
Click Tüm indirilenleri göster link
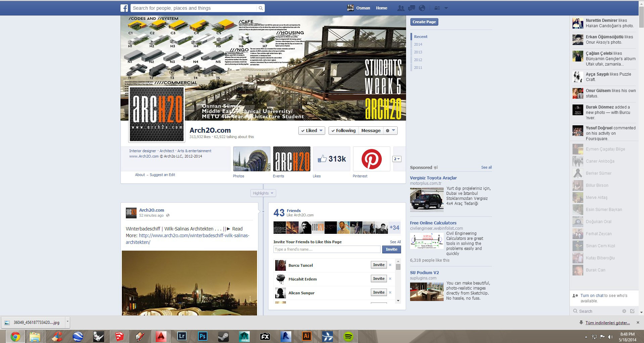click(x=607, y=323)
